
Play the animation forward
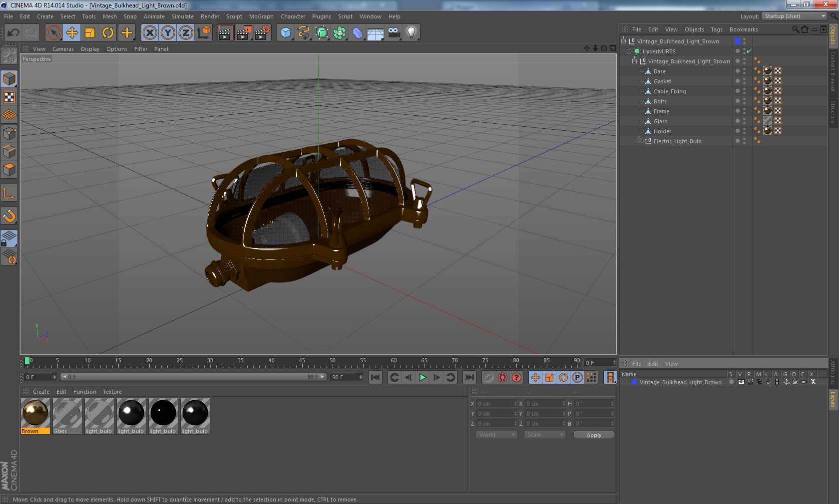tap(422, 377)
